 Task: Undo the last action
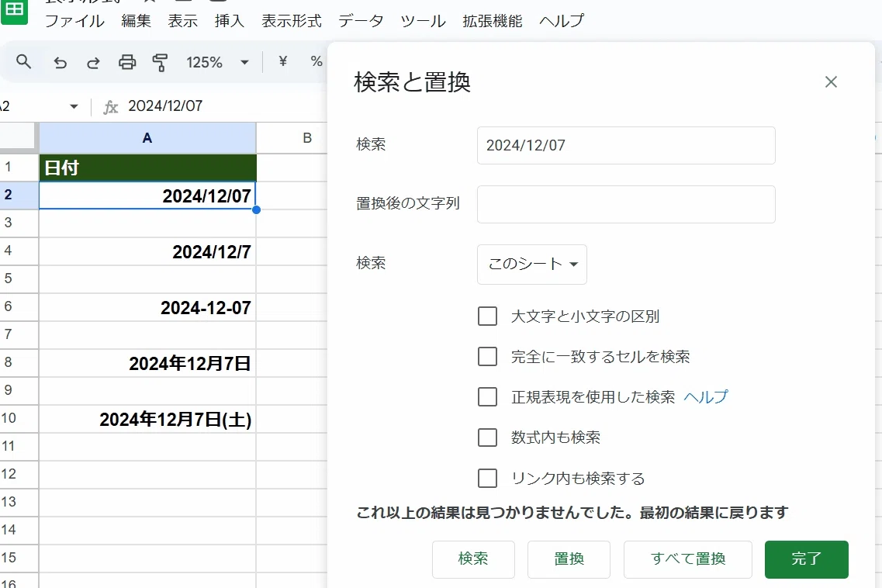point(61,62)
